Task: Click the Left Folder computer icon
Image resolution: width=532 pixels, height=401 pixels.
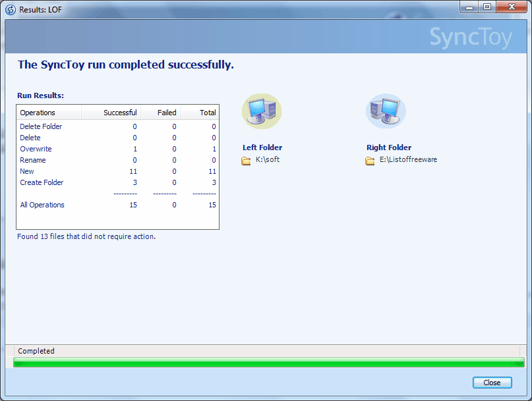Action: tap(262, 111)
